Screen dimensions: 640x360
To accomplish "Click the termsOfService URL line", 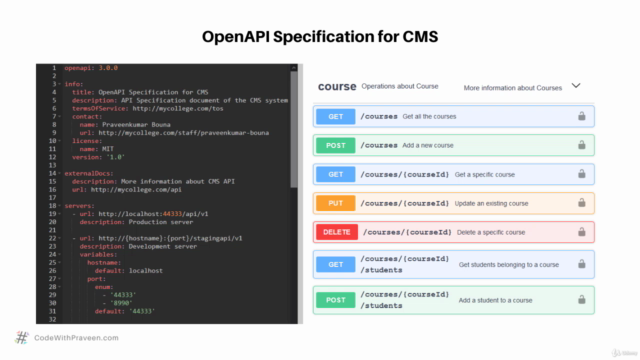I will pyautogui.click(x=148, y=109).
